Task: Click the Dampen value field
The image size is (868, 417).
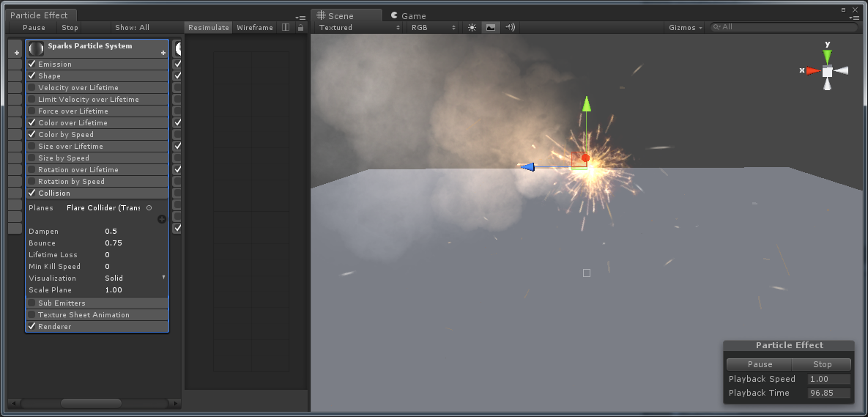Action: pos(135,232)
